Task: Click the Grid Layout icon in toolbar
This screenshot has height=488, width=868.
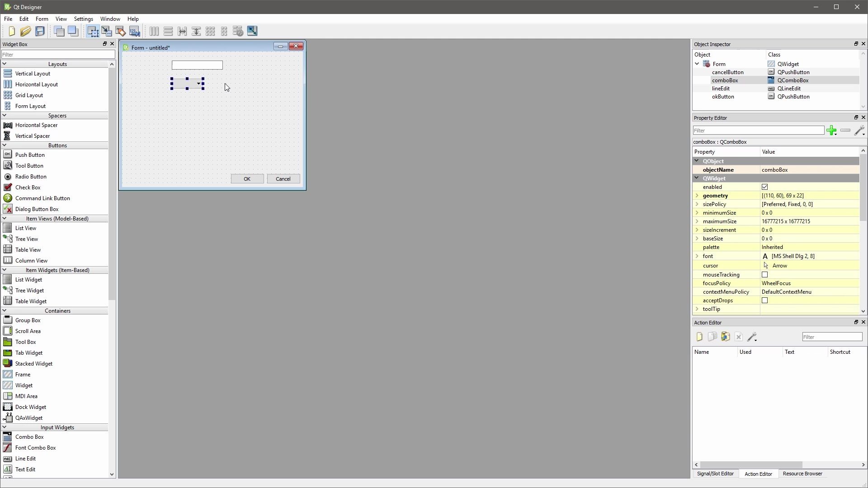Action: point(210,31)
